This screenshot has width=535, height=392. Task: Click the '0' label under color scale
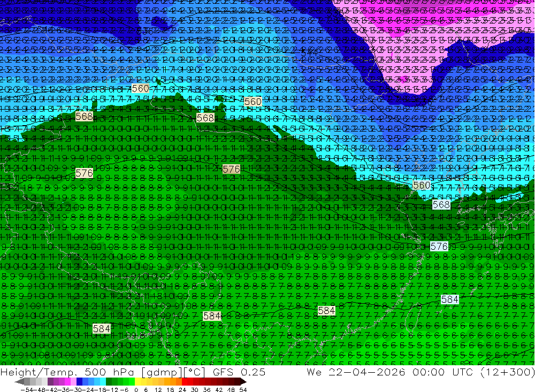(x=136, y=390)
